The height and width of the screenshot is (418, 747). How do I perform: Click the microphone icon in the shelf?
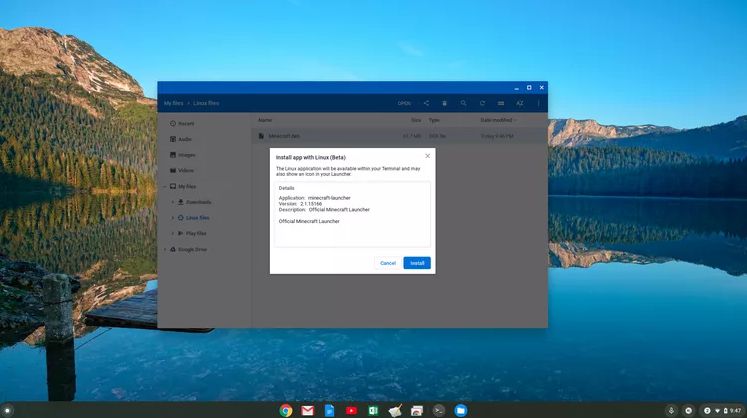point(671,410)
